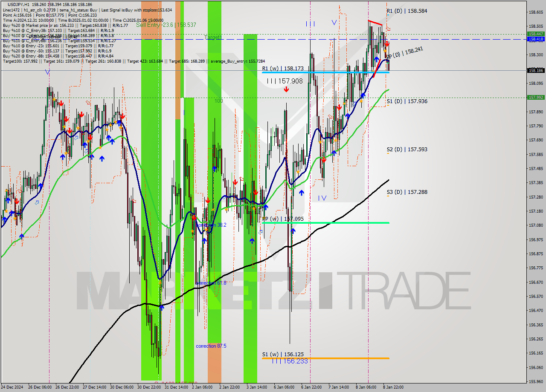Click 'Buy %10 @ C_Entry38: 157.103' line
The width and height of the screenshot is (546, 392).
click(58, 30)
